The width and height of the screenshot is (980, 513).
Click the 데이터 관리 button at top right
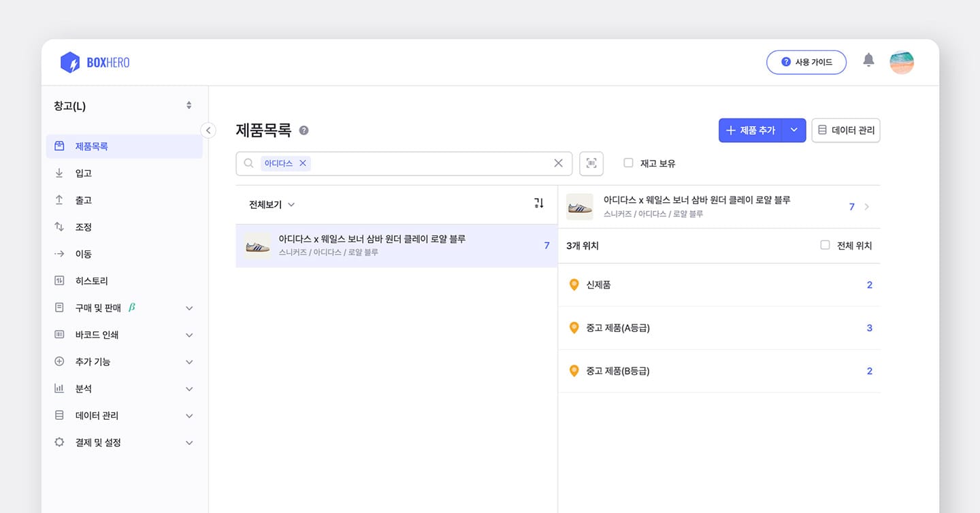click(846, 130)
